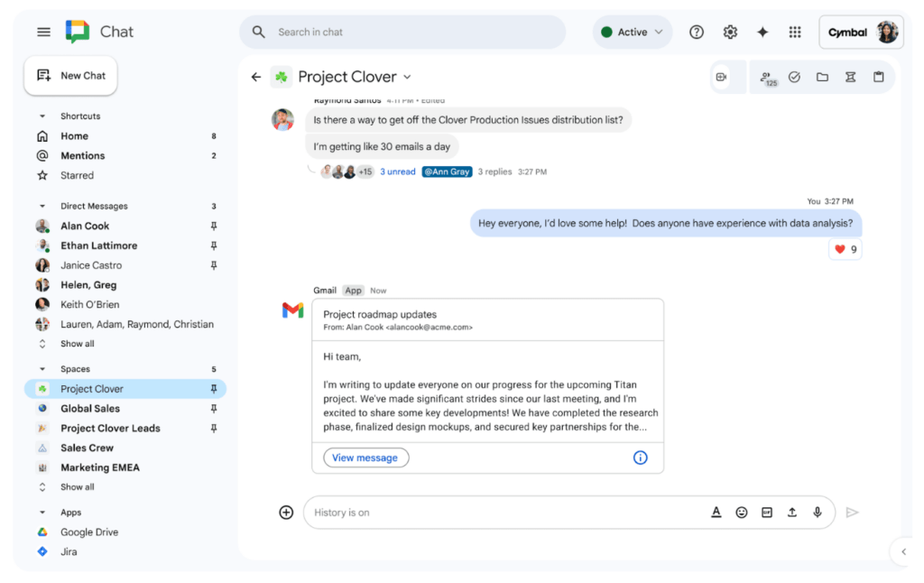
Task: Toggle text formatting options in composer
Action: (716, 513)
